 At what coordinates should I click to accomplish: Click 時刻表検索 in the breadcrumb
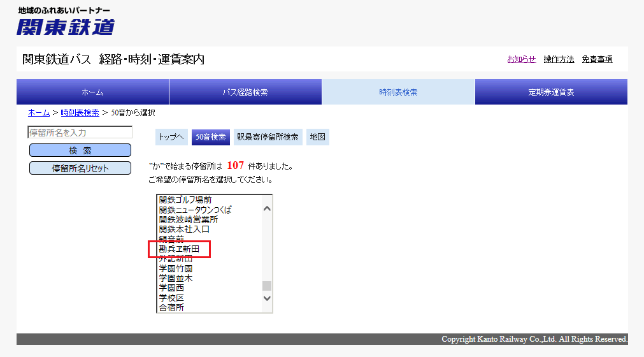coord(80,113)
